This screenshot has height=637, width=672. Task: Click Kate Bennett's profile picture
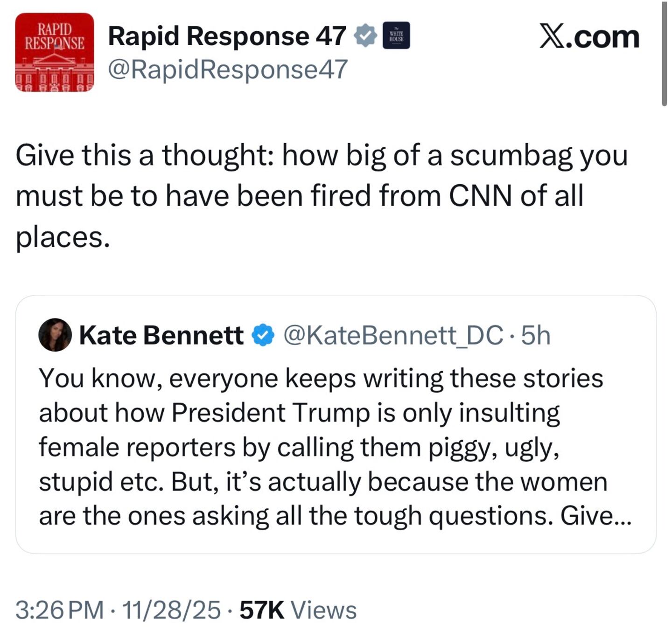pos(56,335)
